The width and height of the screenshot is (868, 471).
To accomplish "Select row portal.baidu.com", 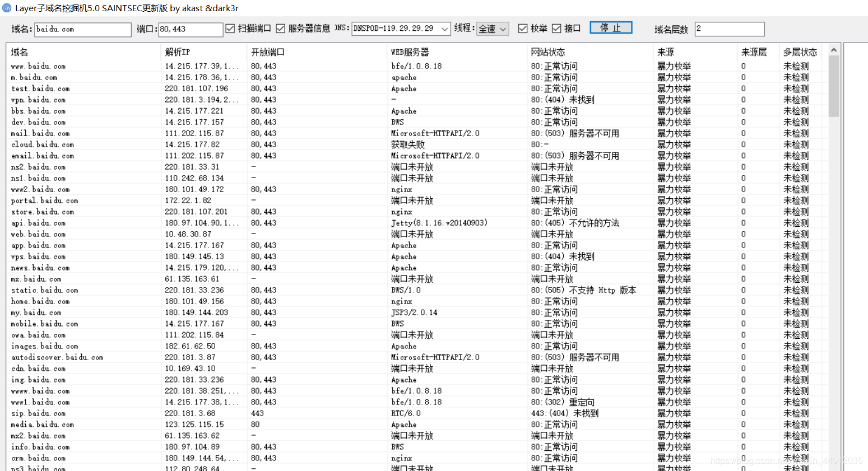I will 417,200.
